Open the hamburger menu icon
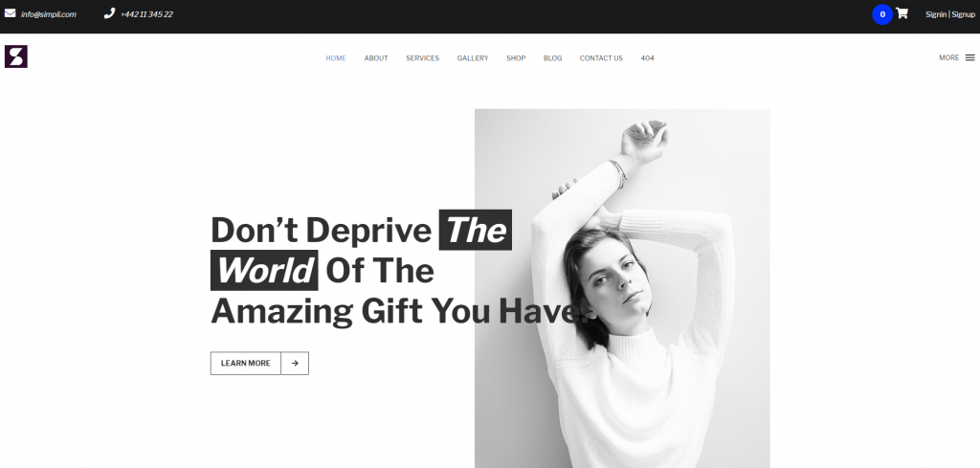 pos(970,57)
